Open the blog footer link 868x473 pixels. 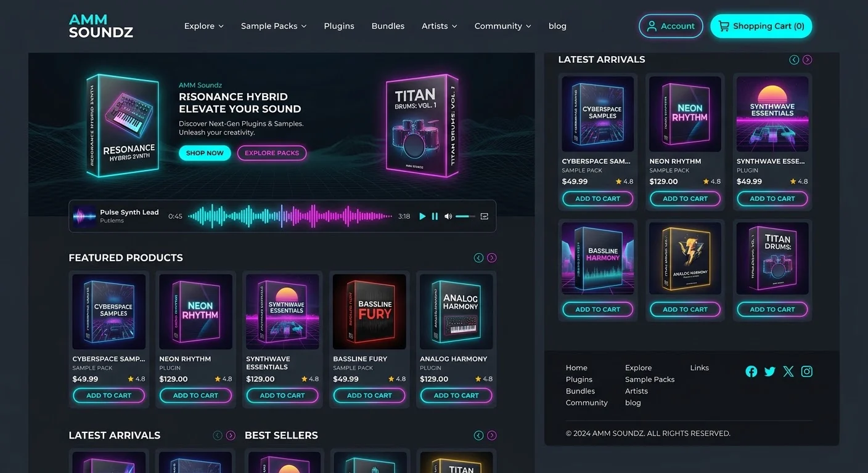[x=633, y=403]
